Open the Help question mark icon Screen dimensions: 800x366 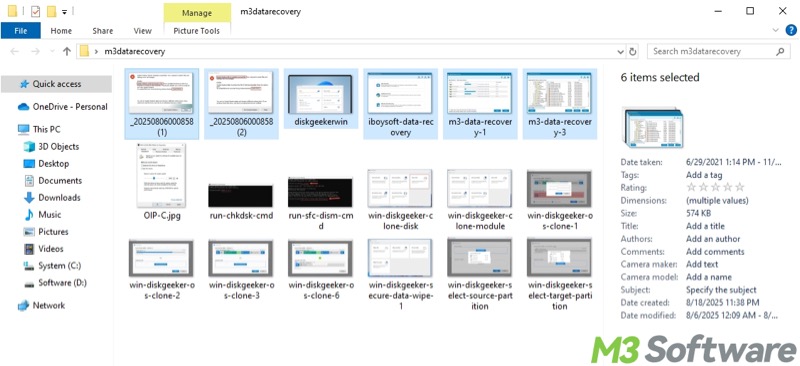point(789,31)
